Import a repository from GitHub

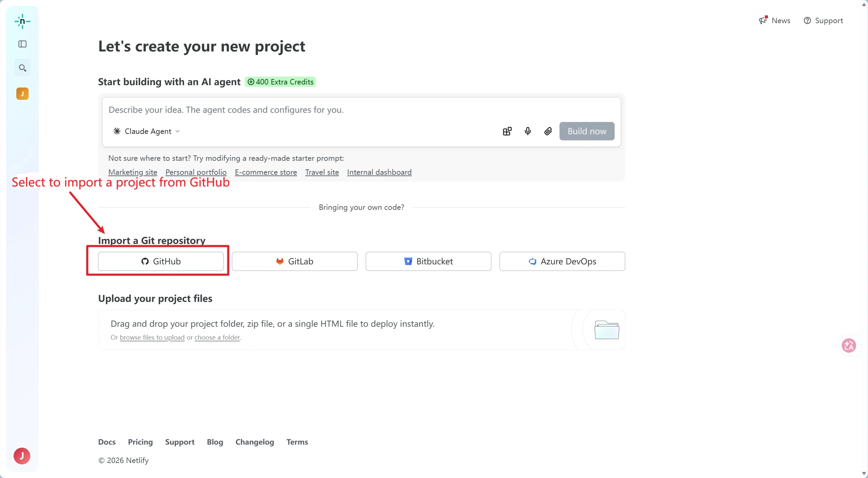(x=161, y=261)
